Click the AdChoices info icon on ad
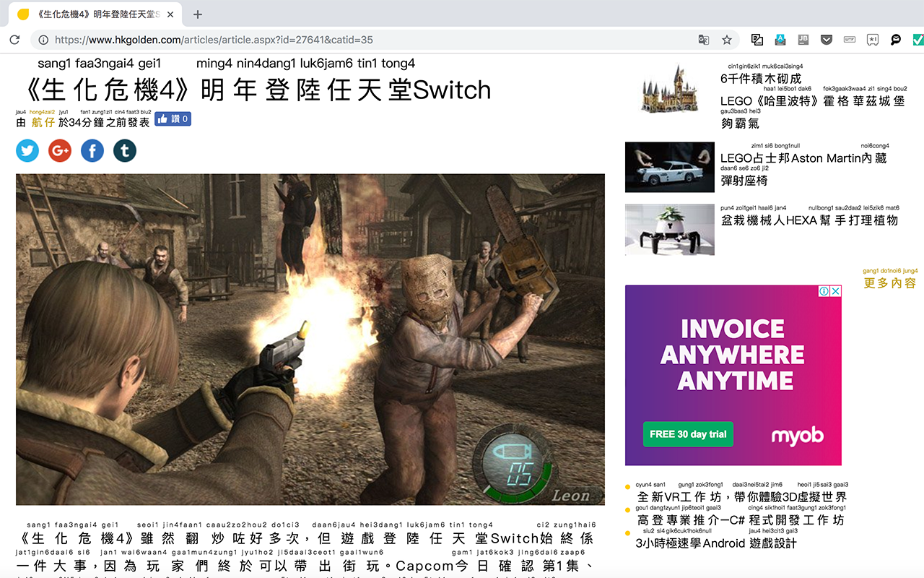Screen dimensions: 924x578 (x=824, y=291)
